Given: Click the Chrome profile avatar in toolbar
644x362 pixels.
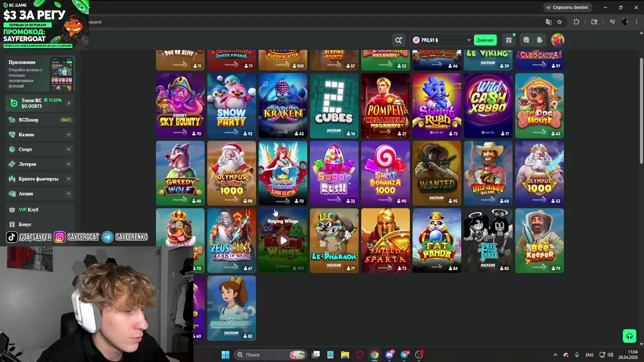Looking at the screenshot, I should tap(625, 22).
